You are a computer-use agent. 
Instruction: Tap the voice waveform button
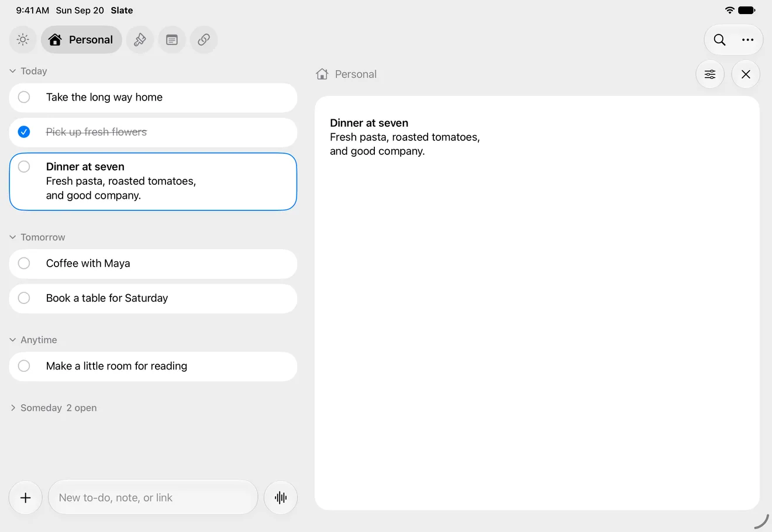coord(281,498)
